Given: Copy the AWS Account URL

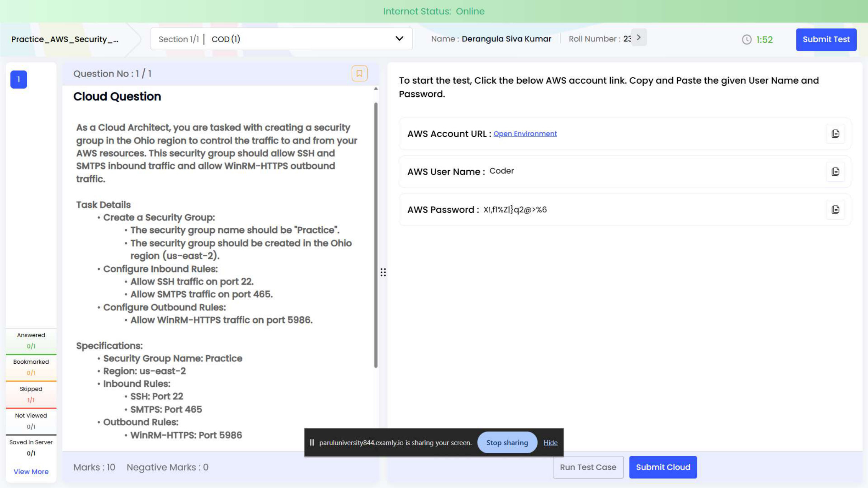Looking at the screenshot, I should 835,134.
